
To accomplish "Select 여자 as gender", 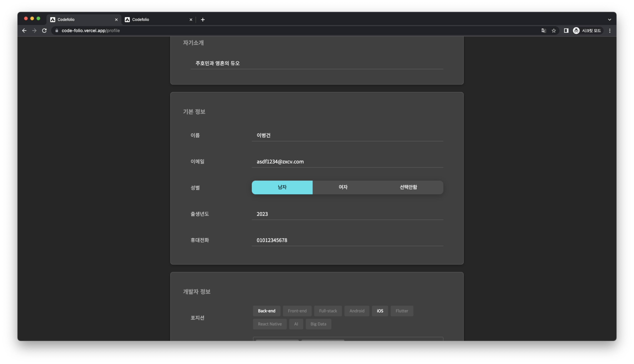I will [343, 187].
